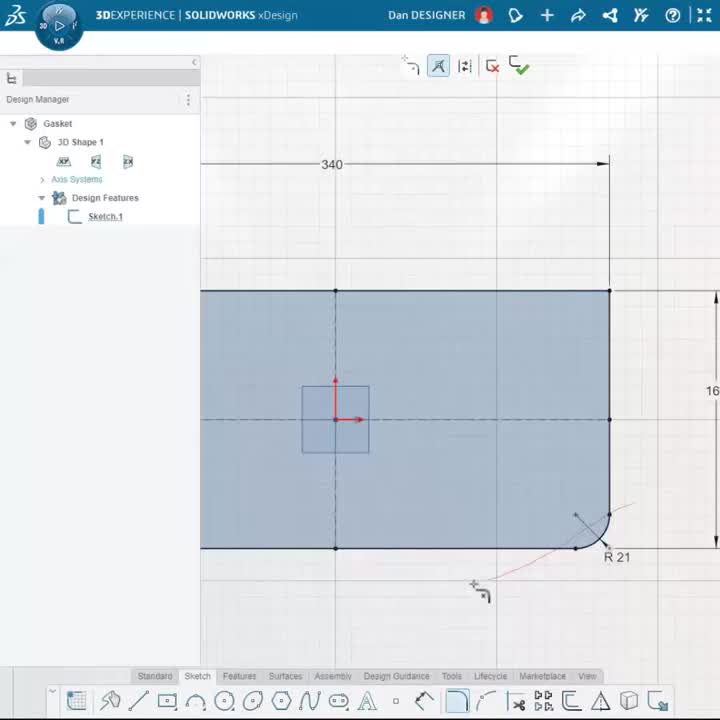Open the network collaboration icon
The height and width of the screenshot is (720, 720).
(610, 16)
